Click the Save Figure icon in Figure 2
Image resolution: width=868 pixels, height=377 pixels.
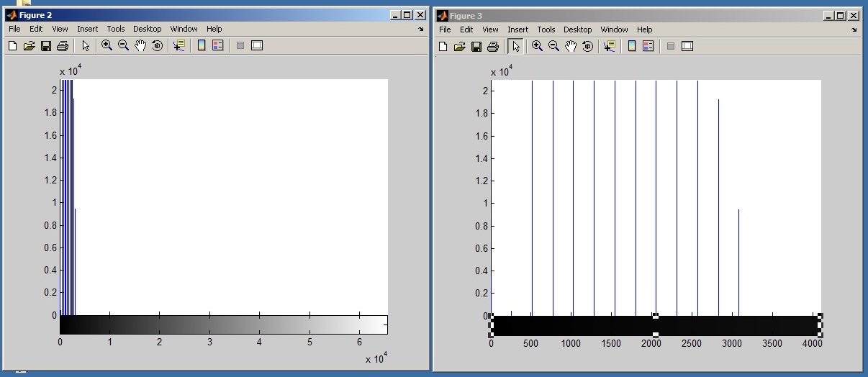click(x=46, y=45)
